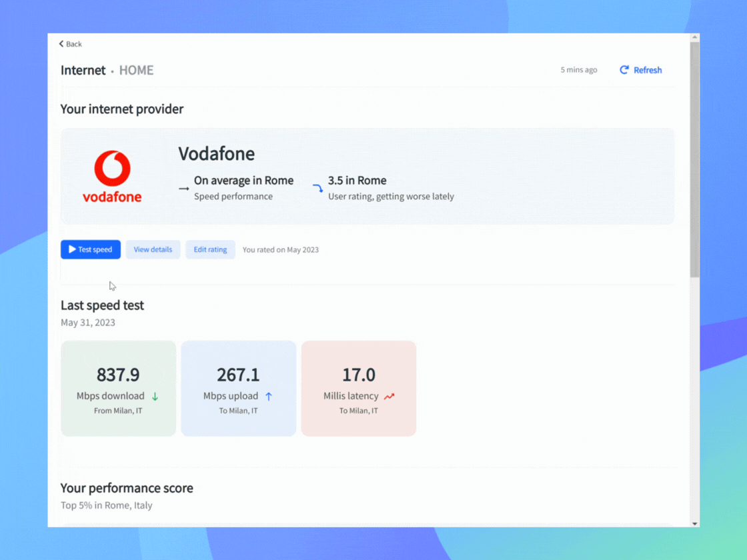The height and width of the screenshot is (560, 747).
Task: Click the "From Milan, IT" caption
Action: pos(118,411)
